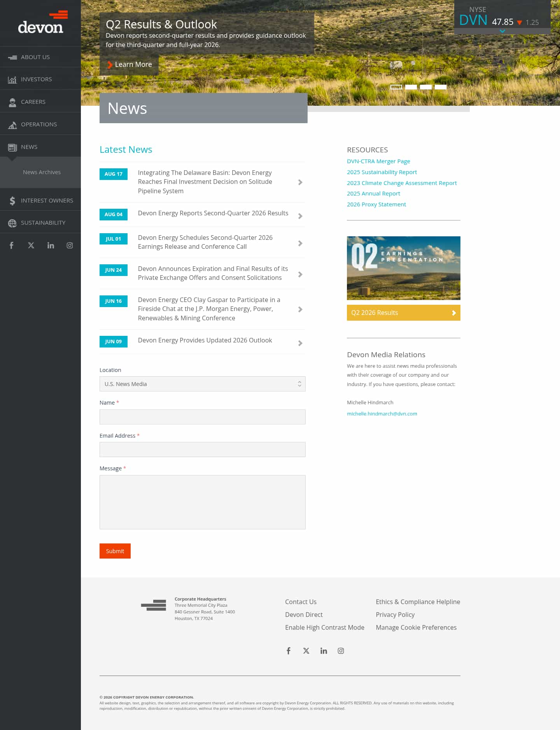560x730 pixels.
Task: Open Manage Cookie Preferences link
Action: pos(416,627)
